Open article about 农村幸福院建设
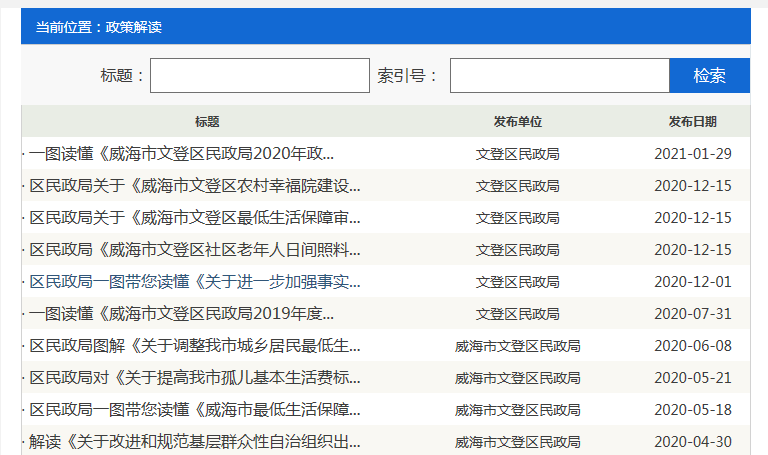Image resolution: width=768 pixels, height=455 pixels. 195,186
